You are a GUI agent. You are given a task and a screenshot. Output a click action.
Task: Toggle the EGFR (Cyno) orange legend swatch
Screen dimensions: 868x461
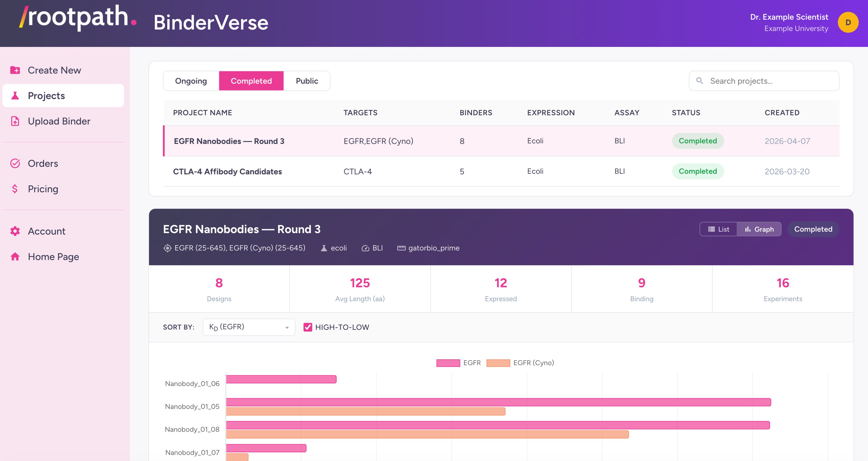point(498,363)
